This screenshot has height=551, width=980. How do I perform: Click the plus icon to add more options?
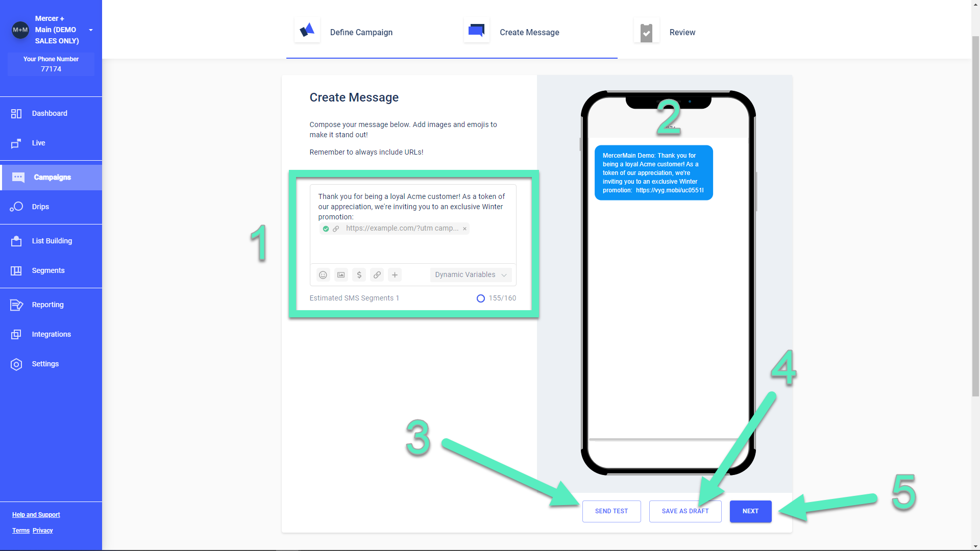[395, 274]
